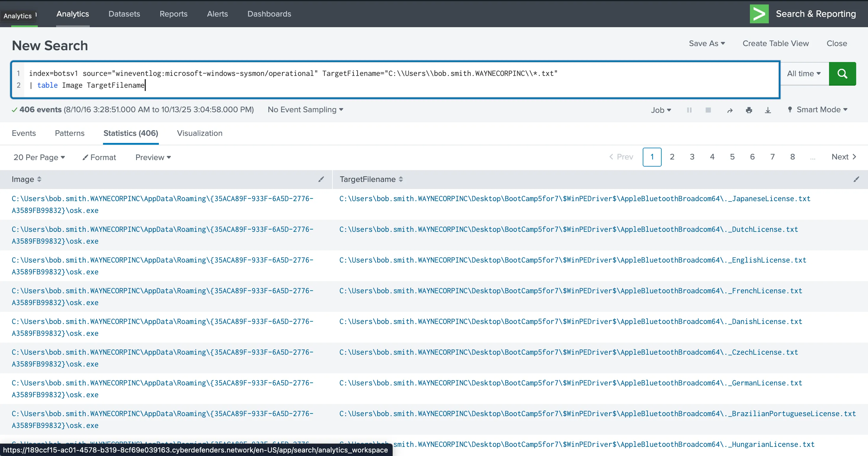
Task: Run search with green magnifier button
Action: click(x=842, y=74)
